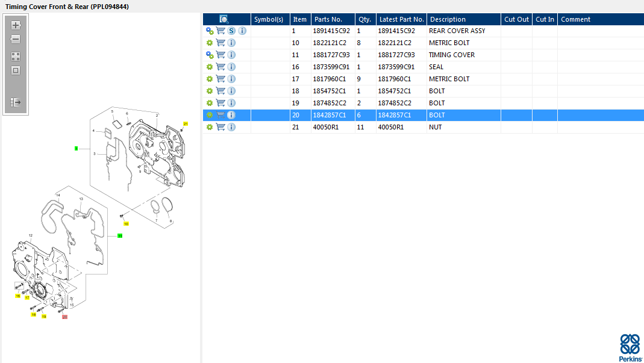Add NUT 40050R1 to the cart

point(220,127)
